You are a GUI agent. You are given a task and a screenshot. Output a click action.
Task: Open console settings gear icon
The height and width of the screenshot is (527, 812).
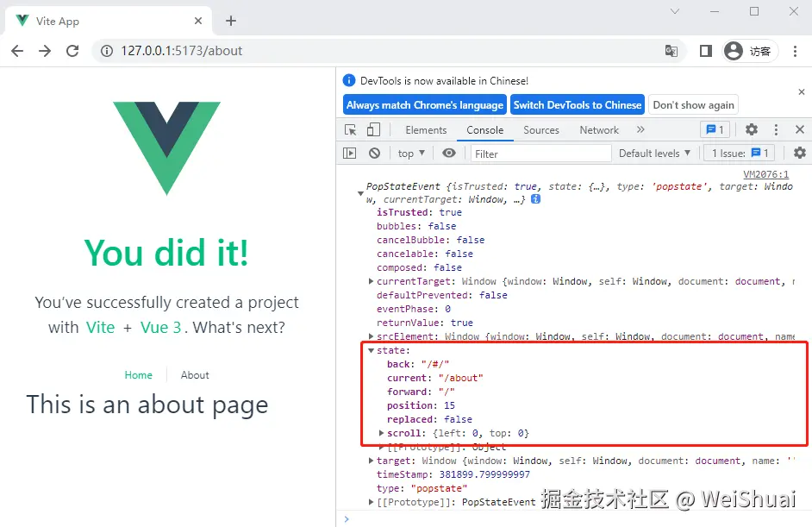pos(800,153)
